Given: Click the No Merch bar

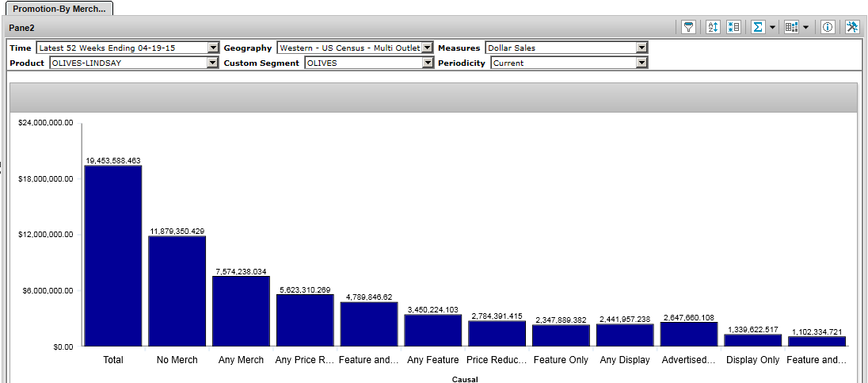Looking at the screenshot, I should (177, 291).
